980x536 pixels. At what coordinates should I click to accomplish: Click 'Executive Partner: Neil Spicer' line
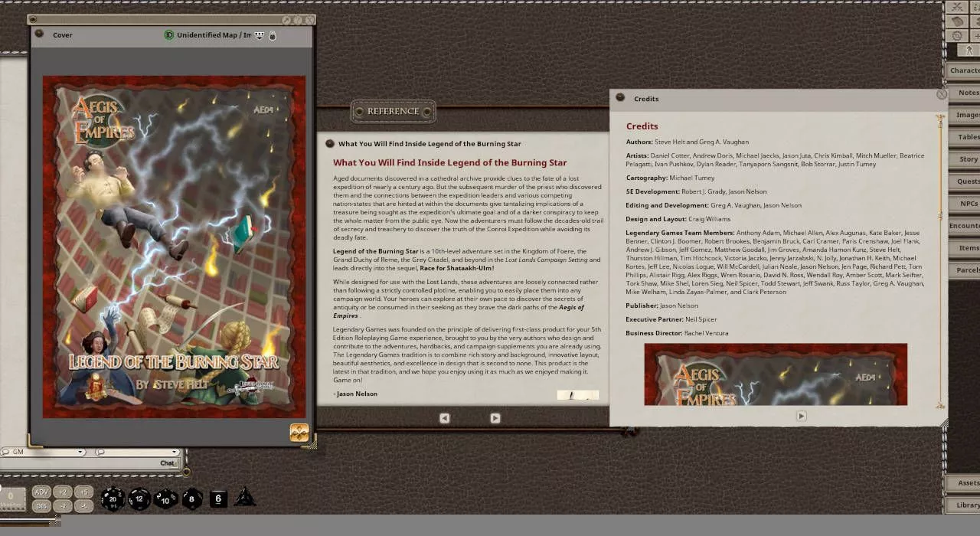(x=671, y=319)
